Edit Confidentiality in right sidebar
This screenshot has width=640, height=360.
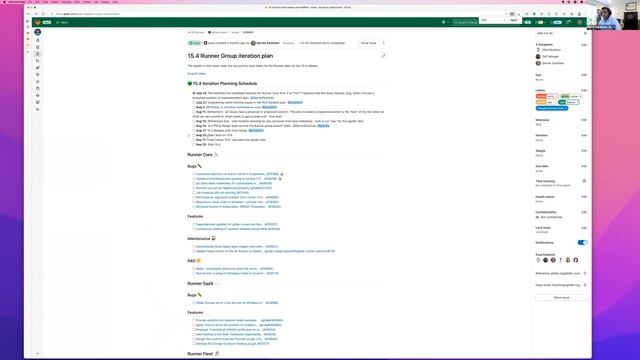[x=584, y=212]
